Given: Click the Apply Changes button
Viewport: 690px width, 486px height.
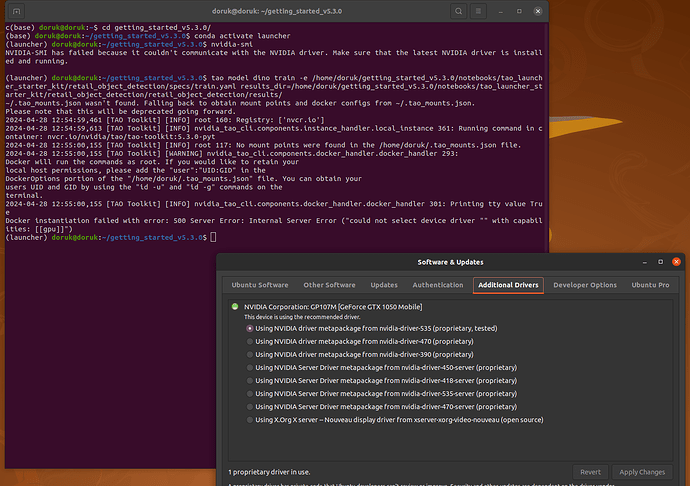Looking at the screenshot, I should (x=642, y=472).
